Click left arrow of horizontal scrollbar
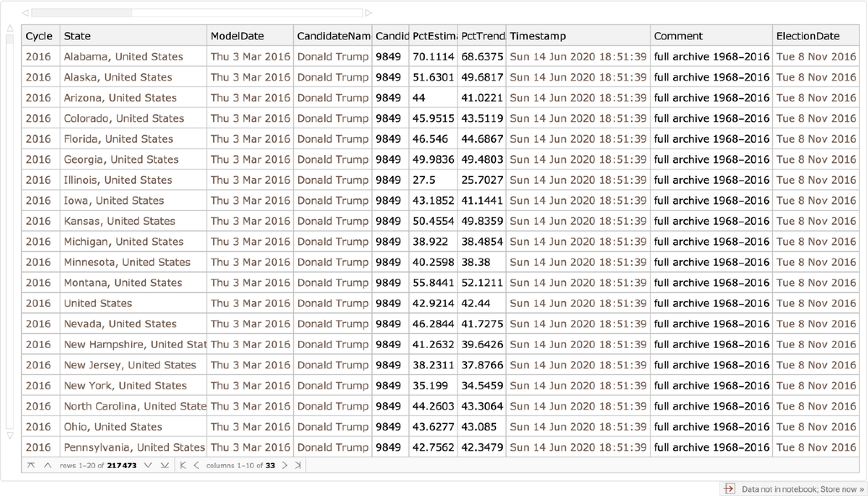This screenshot has height=496, width=868. pos(25,13)
